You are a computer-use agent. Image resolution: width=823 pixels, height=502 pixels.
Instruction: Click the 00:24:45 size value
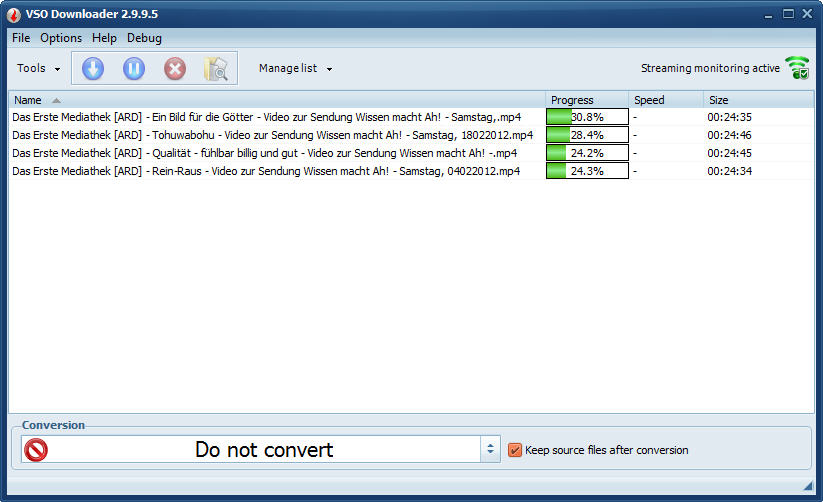[x=730, y=153]
